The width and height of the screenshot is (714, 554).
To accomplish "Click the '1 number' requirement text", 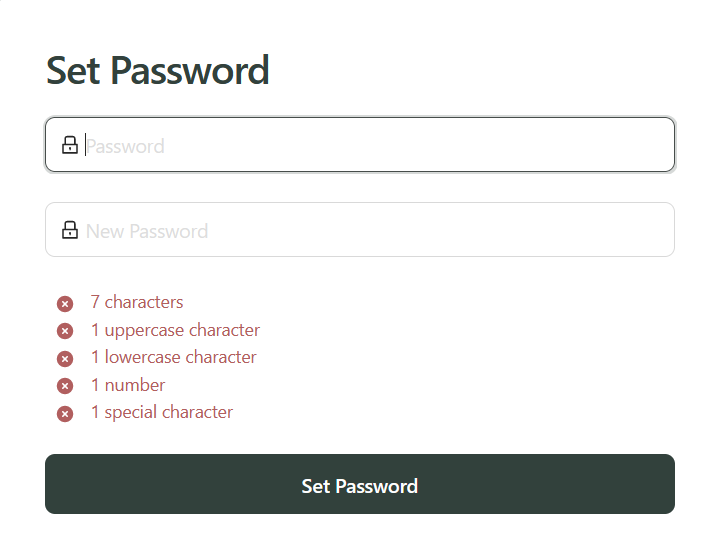I will pyautogui.click(x=128, y=385).
